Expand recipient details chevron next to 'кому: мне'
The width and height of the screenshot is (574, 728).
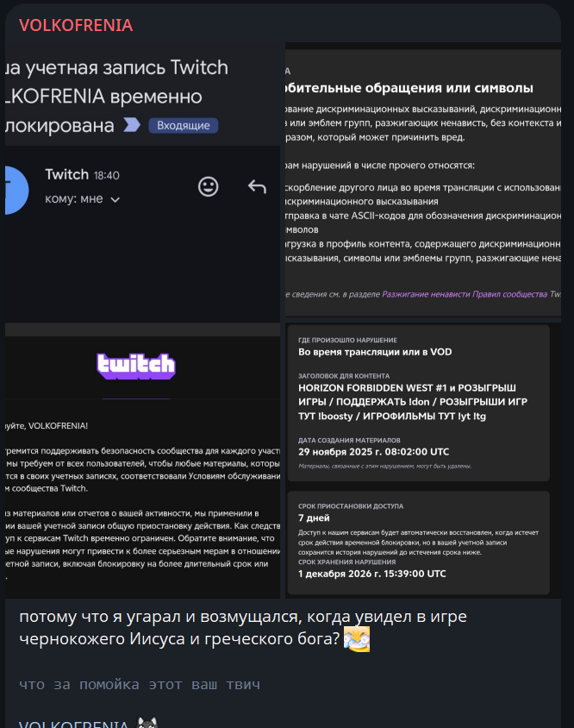[x=115, y=199]
